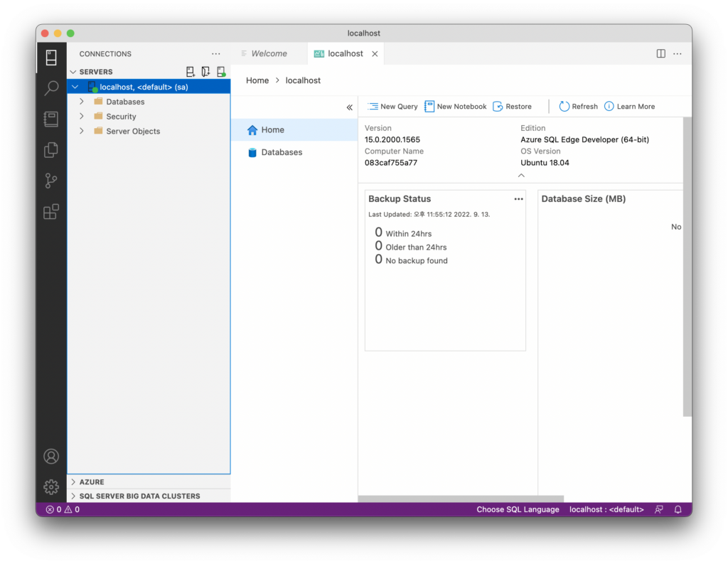Collapse server properties with the up caret
The height and width of the screenshot is (564, 728).
[x=521, y=175]
